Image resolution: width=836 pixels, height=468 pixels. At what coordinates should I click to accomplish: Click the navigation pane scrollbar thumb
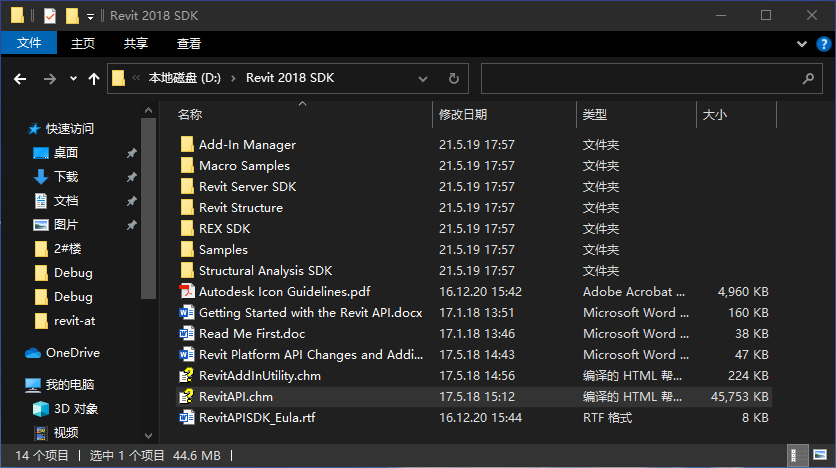(148, 208)
